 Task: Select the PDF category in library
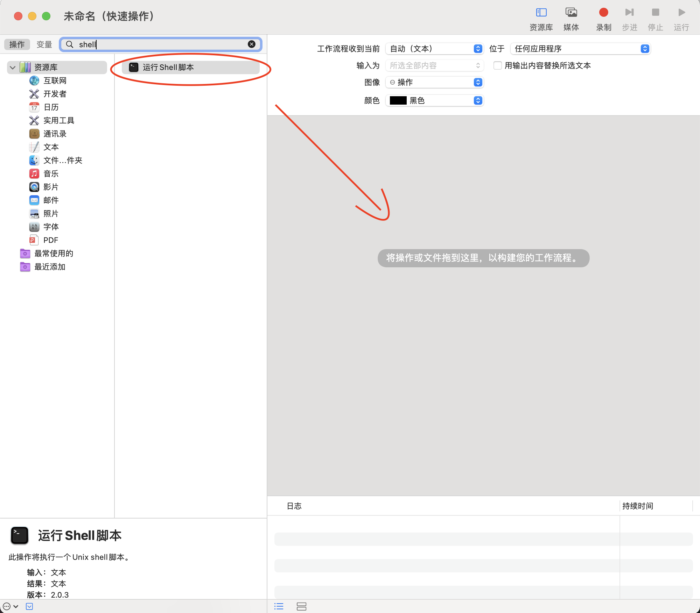tap(50, 240)
